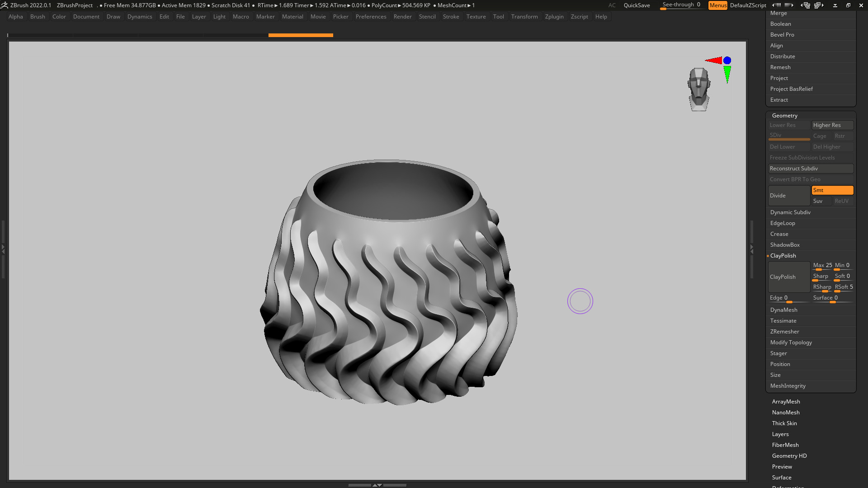Image resolution: width=868 pixels, height=488 pixels.
Task: Toggle the Smt smoothing option
Action: 832,190
